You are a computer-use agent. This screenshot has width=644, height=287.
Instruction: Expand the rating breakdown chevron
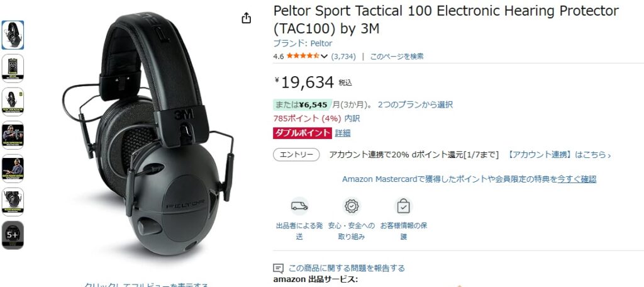tap(324, 57)
